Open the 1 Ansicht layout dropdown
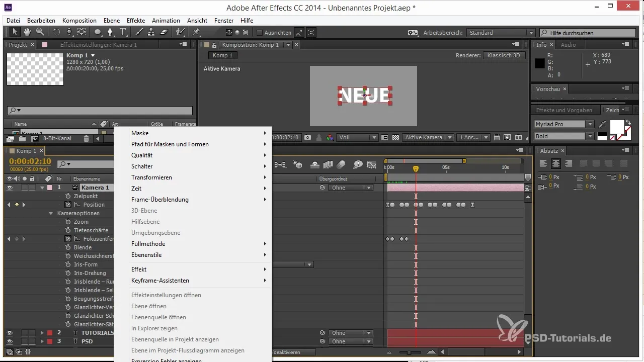The width and height of the screenshot is (644, 362). 473,137
